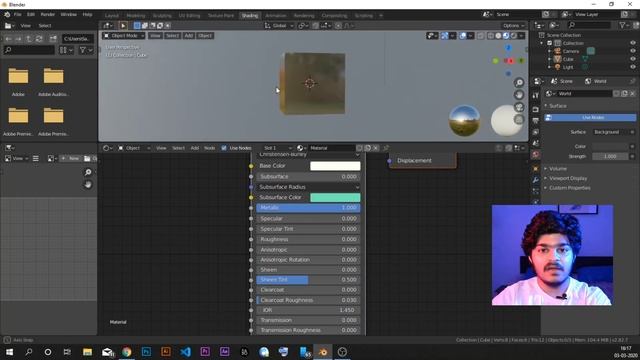Screen dimensions: 640x360
Task: Open viewport Object menu button
Action: point(205,36)
